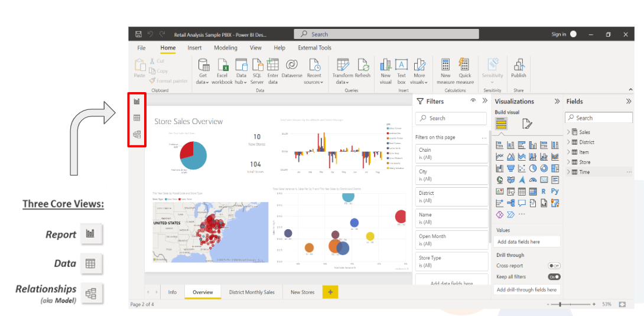Select the Python visual icon
This screenshot has width=644, height=316.
[555, 191]
